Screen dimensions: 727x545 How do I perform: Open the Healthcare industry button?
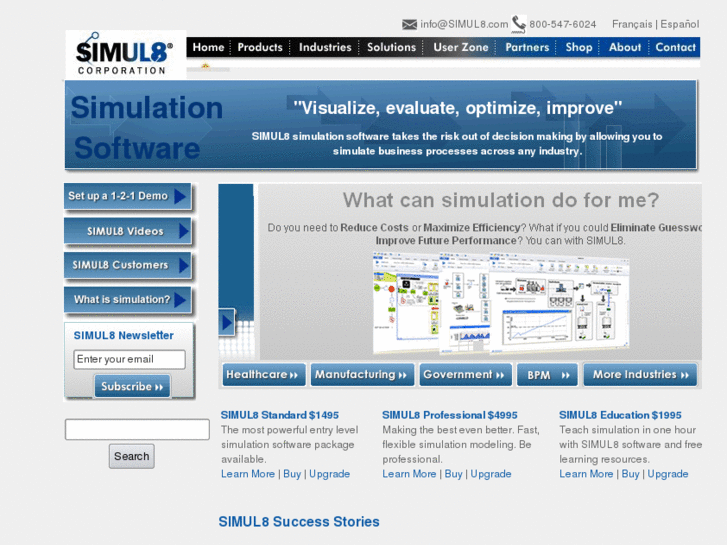point(264,375)
